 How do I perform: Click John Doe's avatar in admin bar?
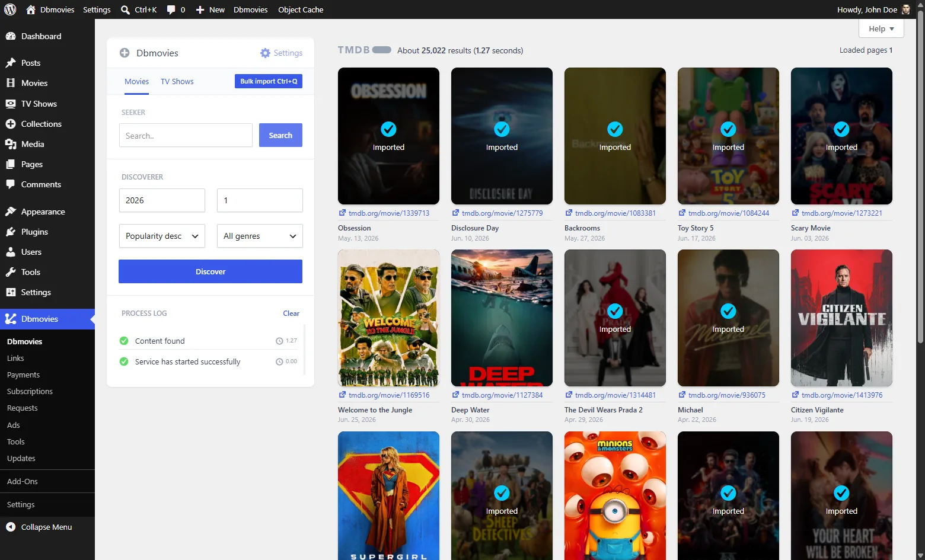tap(906, 9)
